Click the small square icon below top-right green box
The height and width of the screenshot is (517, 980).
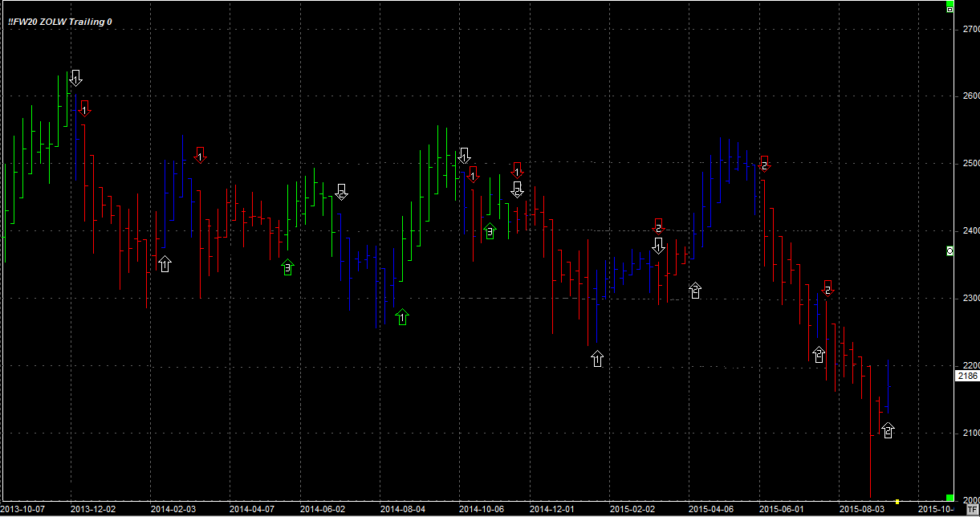click(950, 11)
